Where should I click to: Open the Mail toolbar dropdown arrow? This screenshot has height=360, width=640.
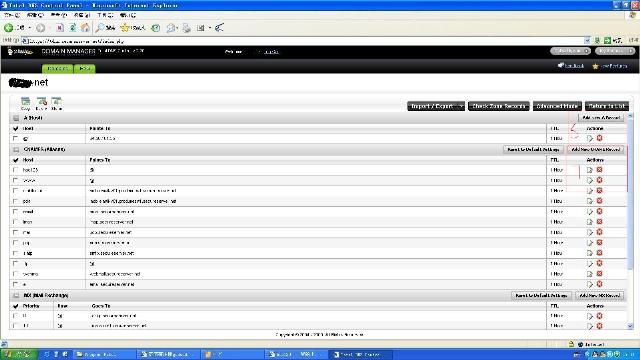tap(178, 28)
